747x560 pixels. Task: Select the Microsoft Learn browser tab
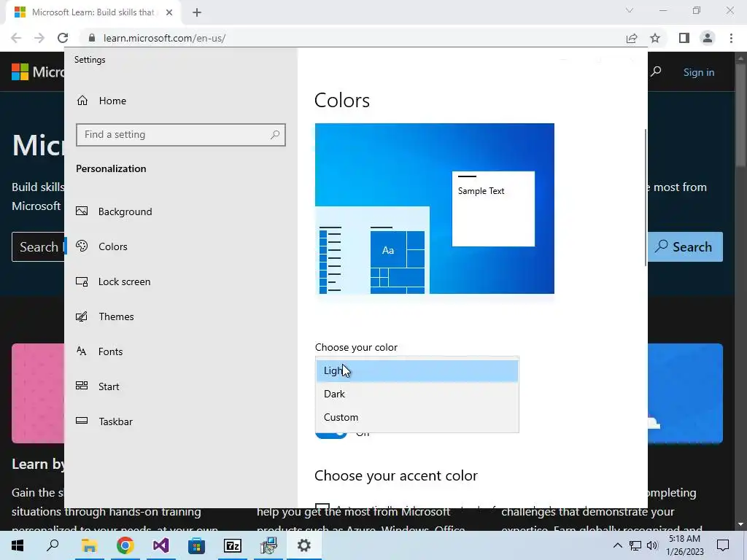[x=93, y=12]
